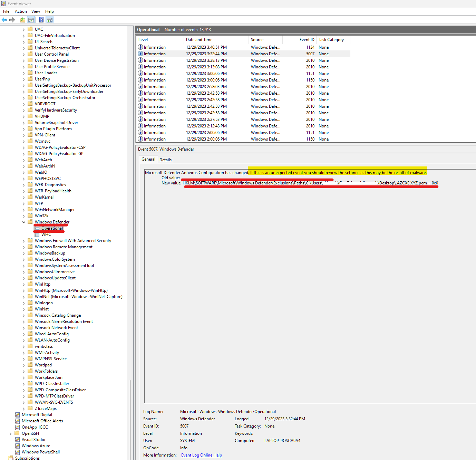476x460 pixels.
Task: Expand Windows Firewall With Advanced Security node
Action: (x=24, y=241)
